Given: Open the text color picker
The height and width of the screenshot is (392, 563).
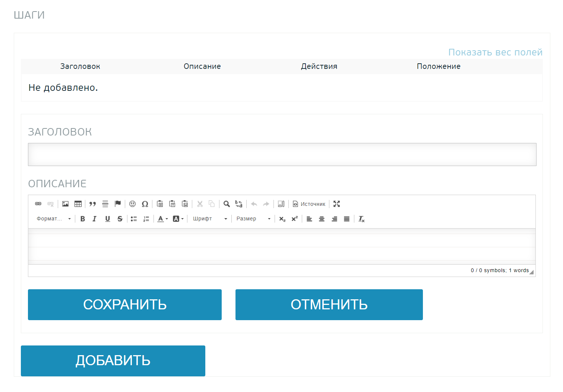Looking at the screenshot, I should (162, 219).
